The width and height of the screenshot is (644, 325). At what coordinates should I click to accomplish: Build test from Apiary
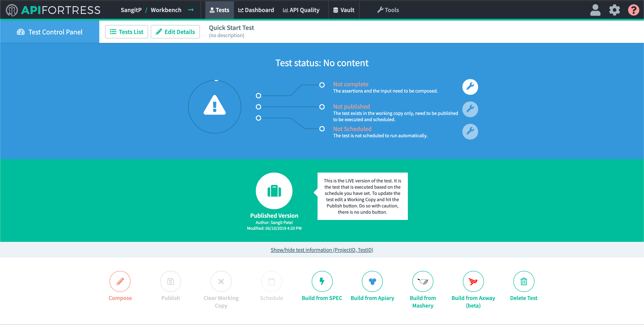tap(372, 281)
